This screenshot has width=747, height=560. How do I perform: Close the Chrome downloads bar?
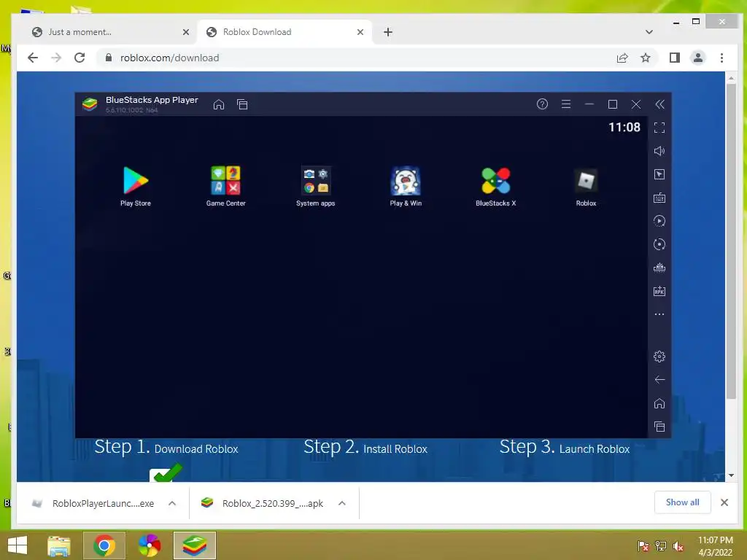[724, 502]
